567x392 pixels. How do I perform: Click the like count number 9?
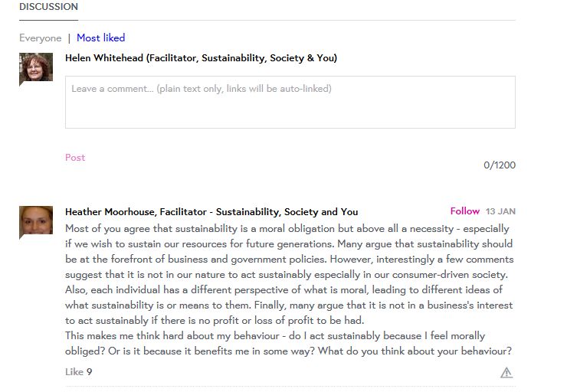pyautogui.click(x=90, y=372)
